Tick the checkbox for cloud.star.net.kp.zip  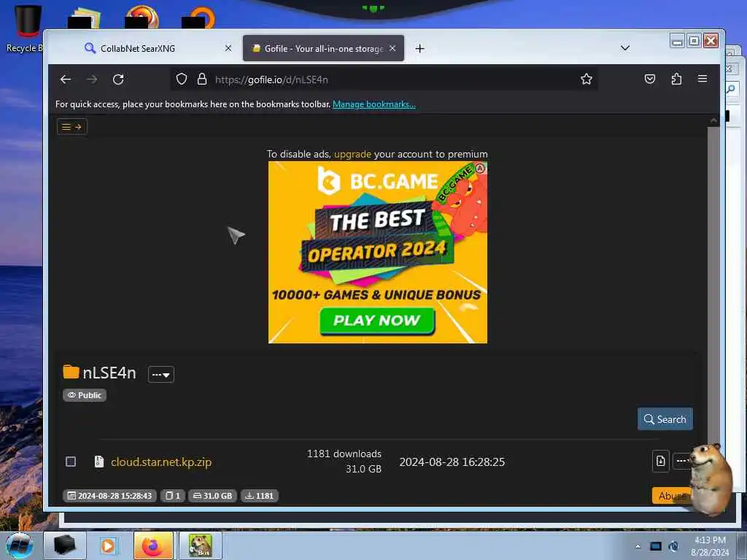(71, 462)
